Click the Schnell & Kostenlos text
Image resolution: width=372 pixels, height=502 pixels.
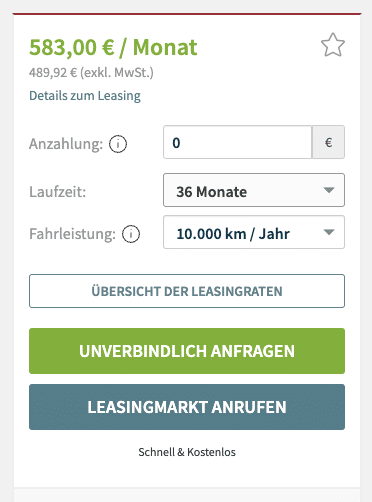click(187, 452)
